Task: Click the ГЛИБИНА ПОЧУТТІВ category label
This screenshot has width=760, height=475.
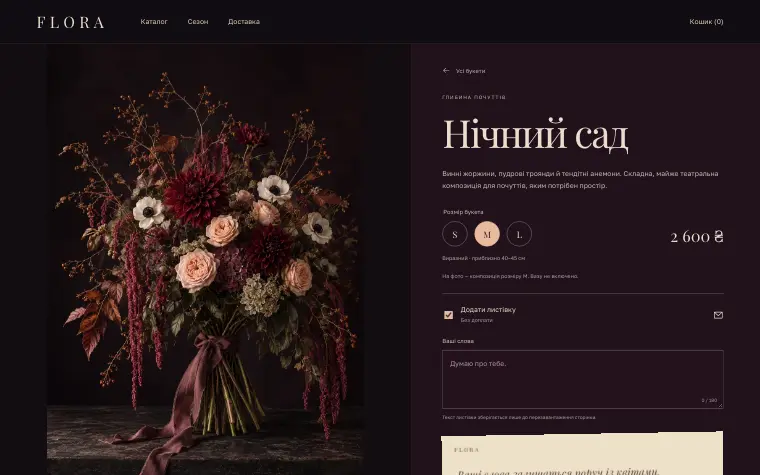Action: pos(474,97)
